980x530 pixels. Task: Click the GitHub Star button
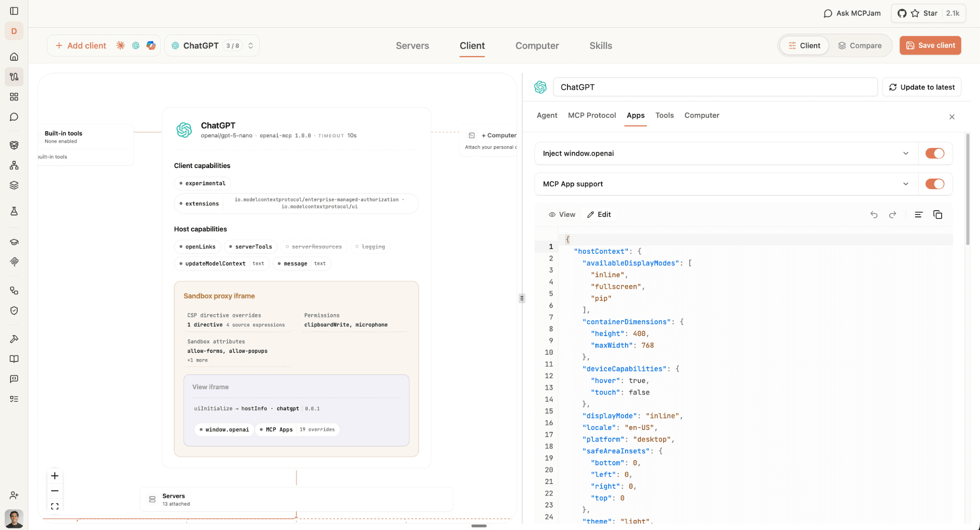(928, 13)
